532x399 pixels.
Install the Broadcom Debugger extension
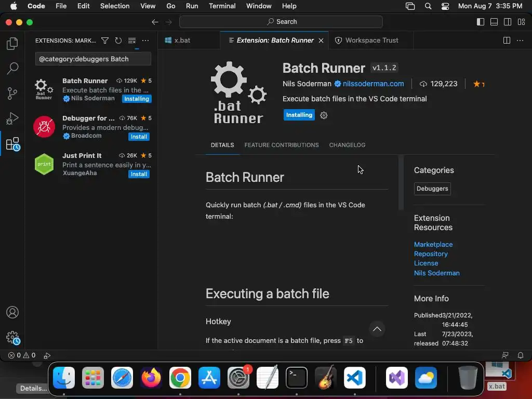[139, 137]
